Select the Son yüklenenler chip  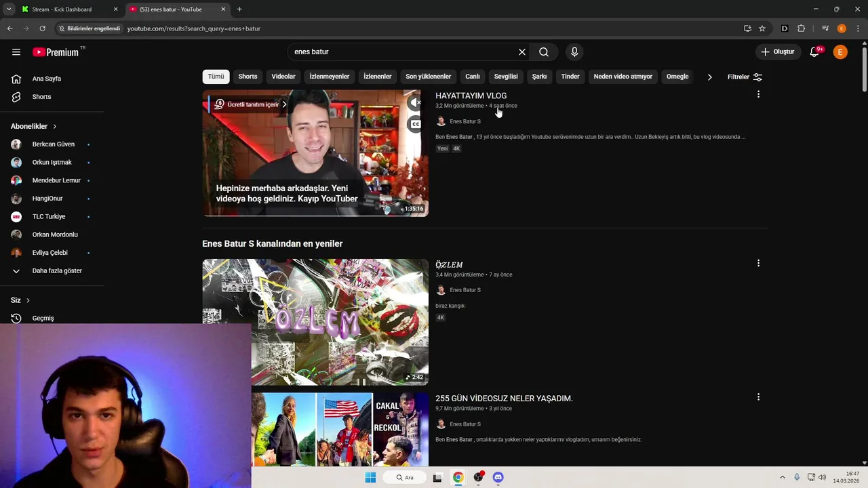click(x=429, y=77)
